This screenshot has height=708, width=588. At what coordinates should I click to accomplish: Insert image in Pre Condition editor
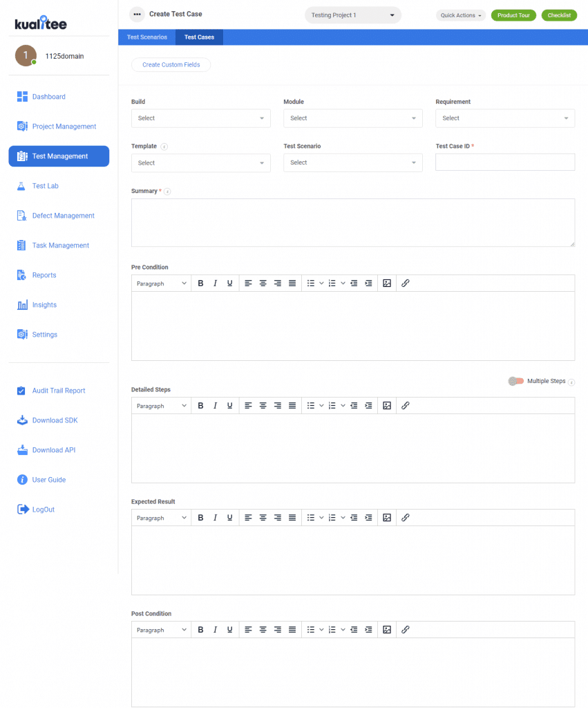(387, 283)
